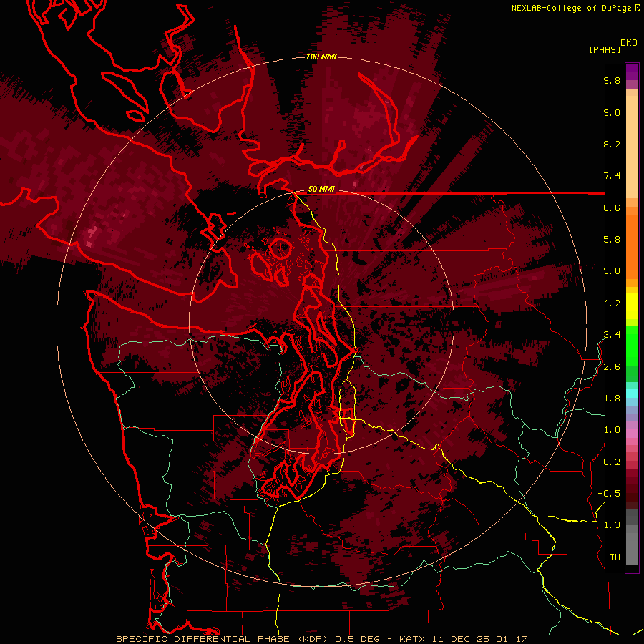Select the 0.2 scale value

[x=612, y=462]
